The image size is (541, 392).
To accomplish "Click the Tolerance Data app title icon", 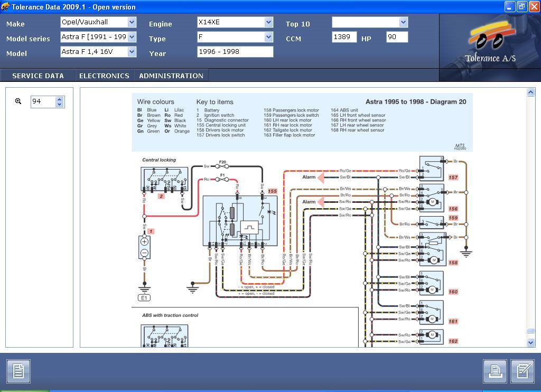I will [x=5, y=6].
